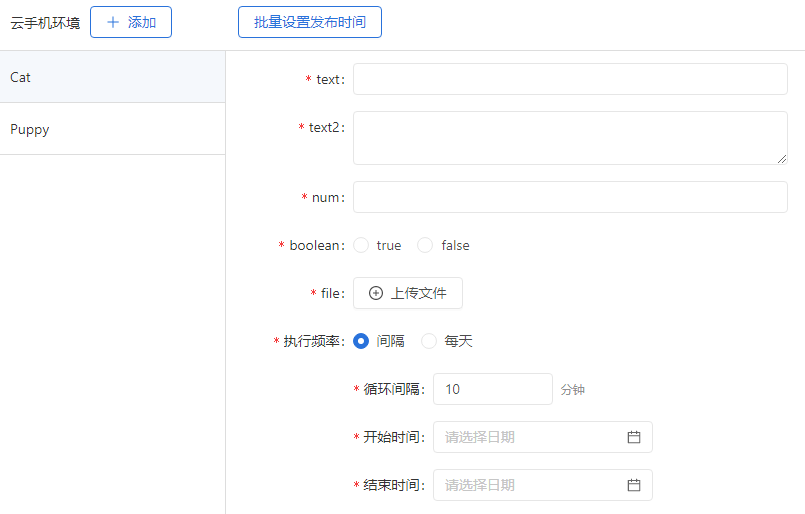Focus the num input field

coord(570,197)
